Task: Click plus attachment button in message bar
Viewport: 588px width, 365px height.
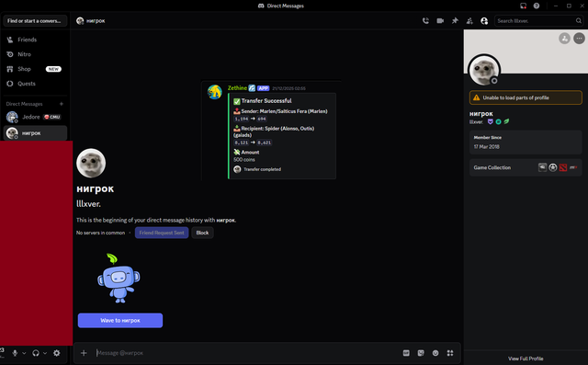Action: click(x=84, y=353)
